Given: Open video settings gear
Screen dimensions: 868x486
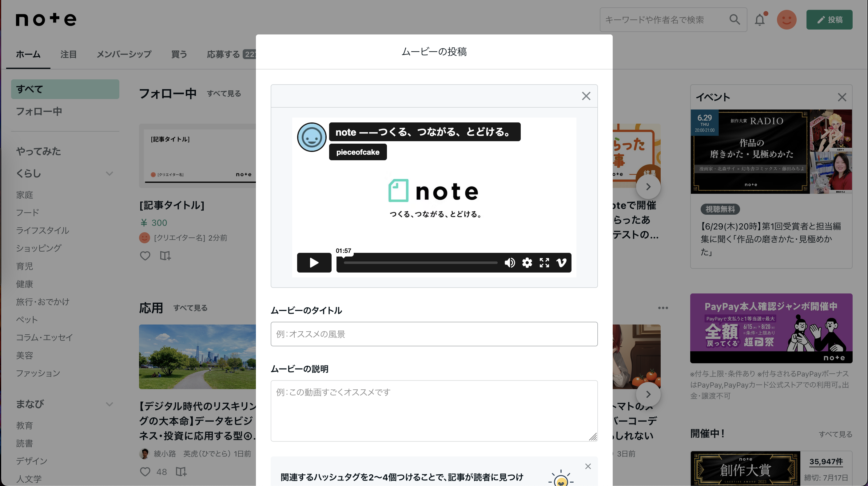Looking at the screenshot, I should coord(527,263).
